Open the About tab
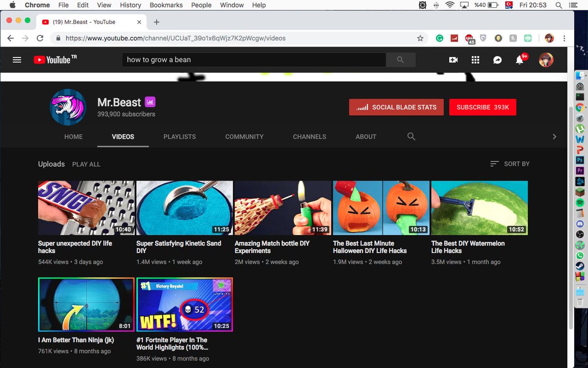The height and width of the screenshot is (368, 588). pos(366,137)
